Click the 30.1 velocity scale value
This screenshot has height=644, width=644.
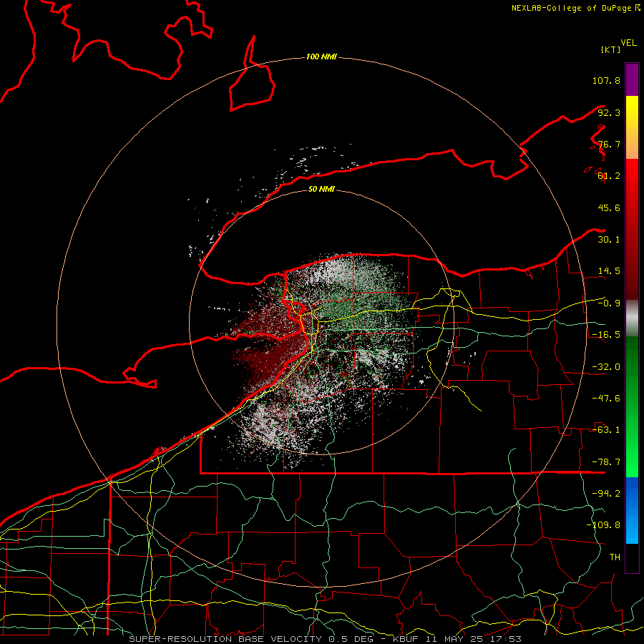click(609, 240)
